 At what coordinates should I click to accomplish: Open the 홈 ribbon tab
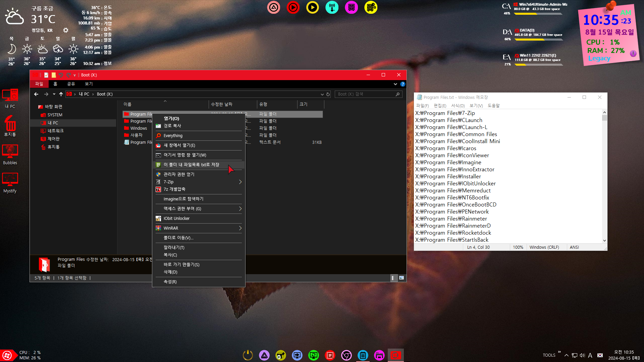click(55, 84)
